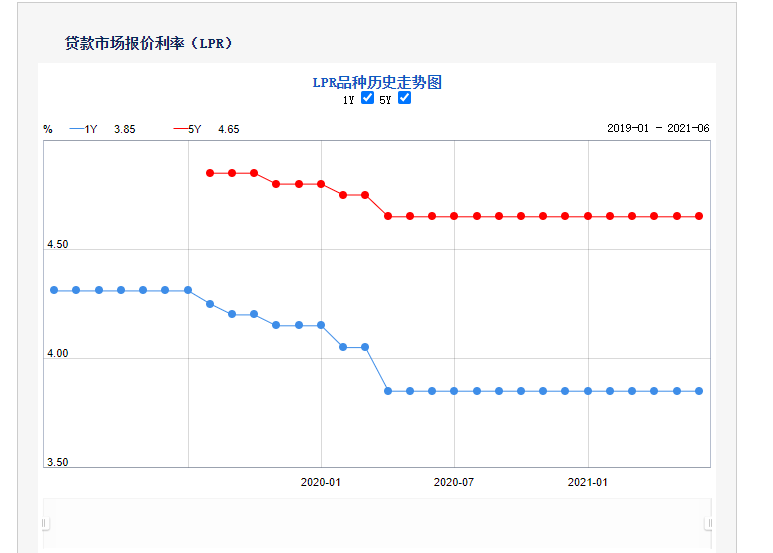The image size is (773, 553).
Task: Click the blue 1Y legend entry
Action: click(83, 129)
